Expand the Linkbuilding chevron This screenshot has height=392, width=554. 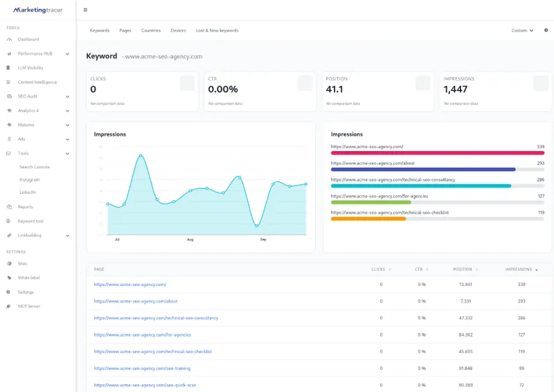tap(67, 235)
